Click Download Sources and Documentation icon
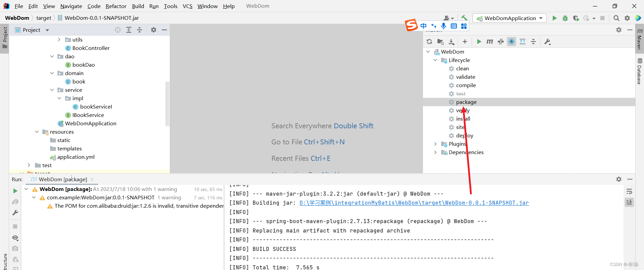Viewport: 644px width, 270px height. tap(451, 42)
